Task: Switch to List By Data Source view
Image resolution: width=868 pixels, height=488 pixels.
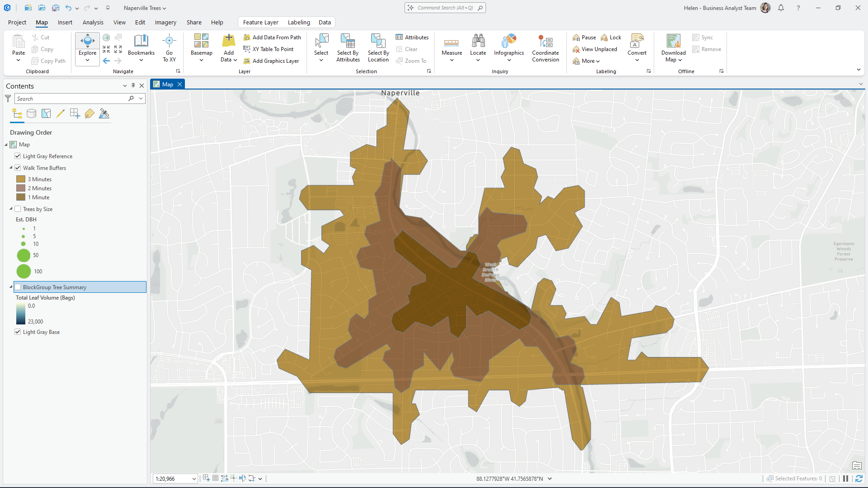Action: [31, 114]
